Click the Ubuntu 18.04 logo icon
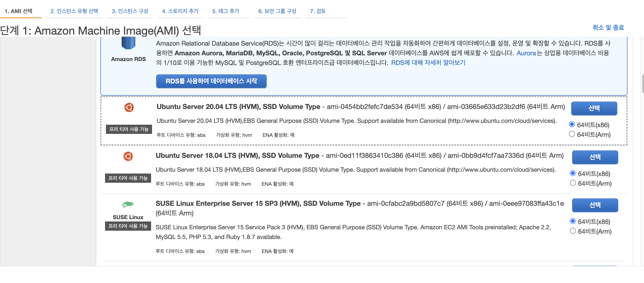This screenshot has height=283, width=644. 128,156
